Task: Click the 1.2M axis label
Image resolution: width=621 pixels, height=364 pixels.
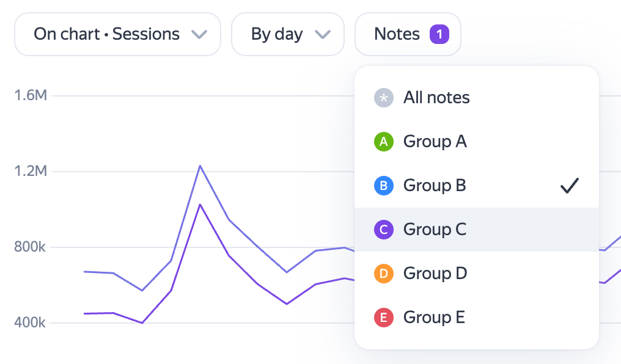Action: (x=31, y=172)
